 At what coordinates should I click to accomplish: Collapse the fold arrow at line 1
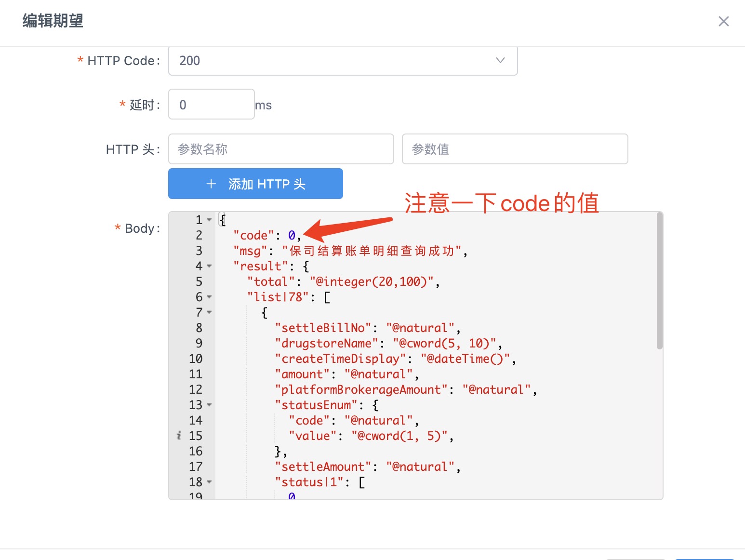click(x=209, y=220)
